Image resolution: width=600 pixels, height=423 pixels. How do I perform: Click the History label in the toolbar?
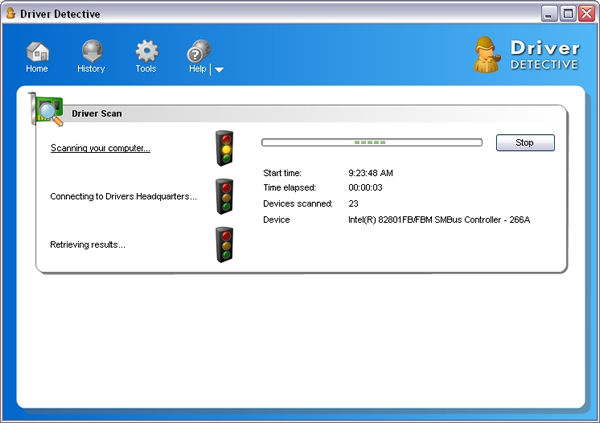point(91,69)
